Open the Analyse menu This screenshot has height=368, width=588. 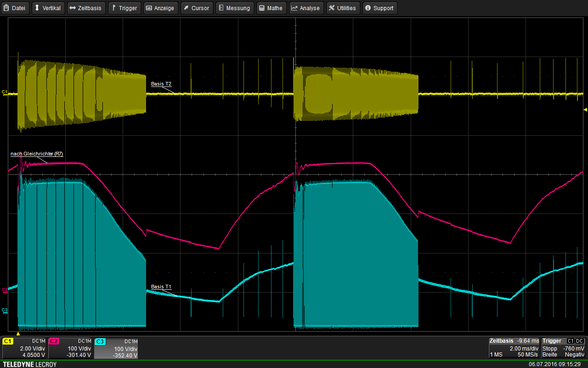pyautogui.click(x=306, y=8)
